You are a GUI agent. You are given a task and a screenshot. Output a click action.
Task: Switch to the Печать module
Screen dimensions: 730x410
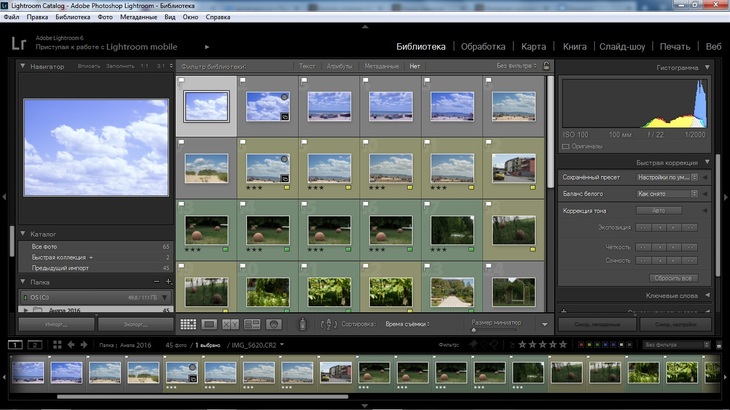click(x=675, y=47)
